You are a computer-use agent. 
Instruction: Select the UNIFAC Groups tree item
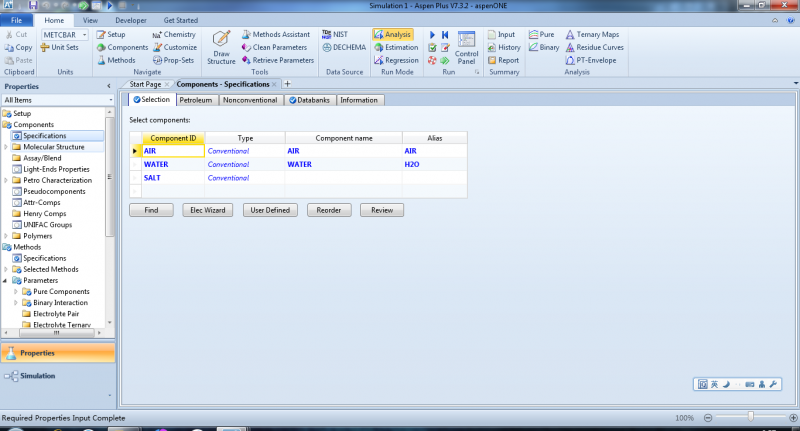coord(47,225)
